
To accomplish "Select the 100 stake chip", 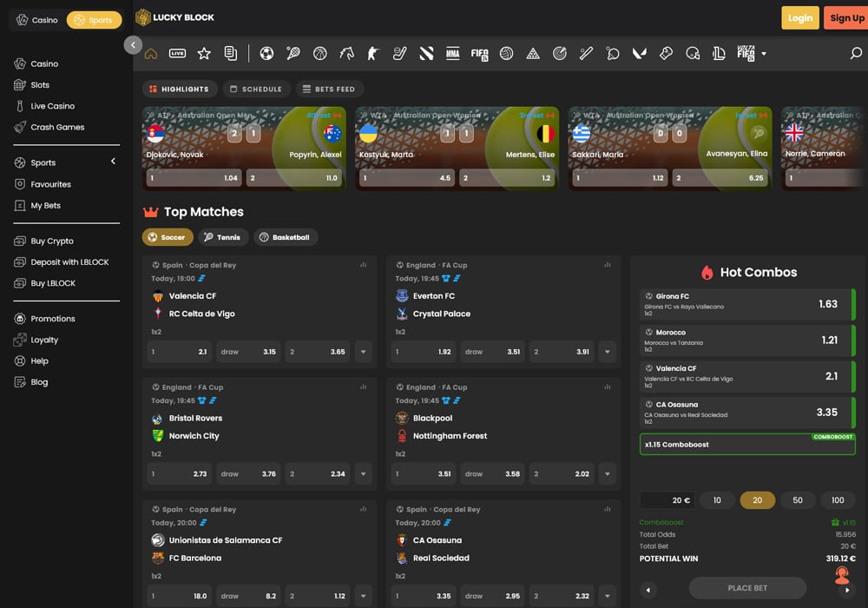I will tap(838, 500).
